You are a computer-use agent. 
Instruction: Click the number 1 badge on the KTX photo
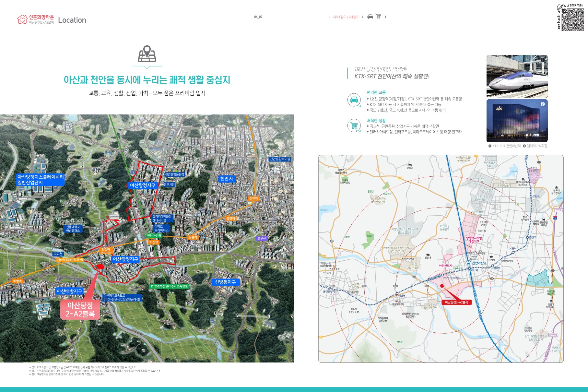(x=543, y=60)
